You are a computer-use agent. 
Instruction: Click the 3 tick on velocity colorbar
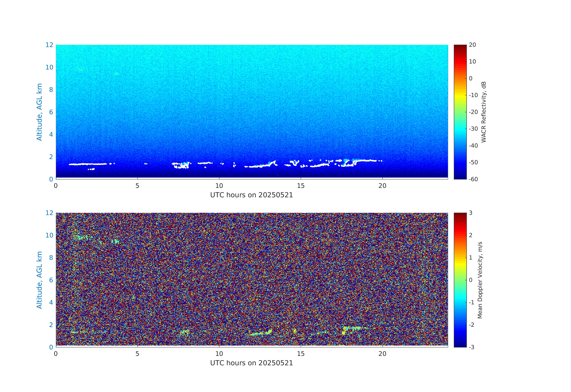tap(471, 213)
